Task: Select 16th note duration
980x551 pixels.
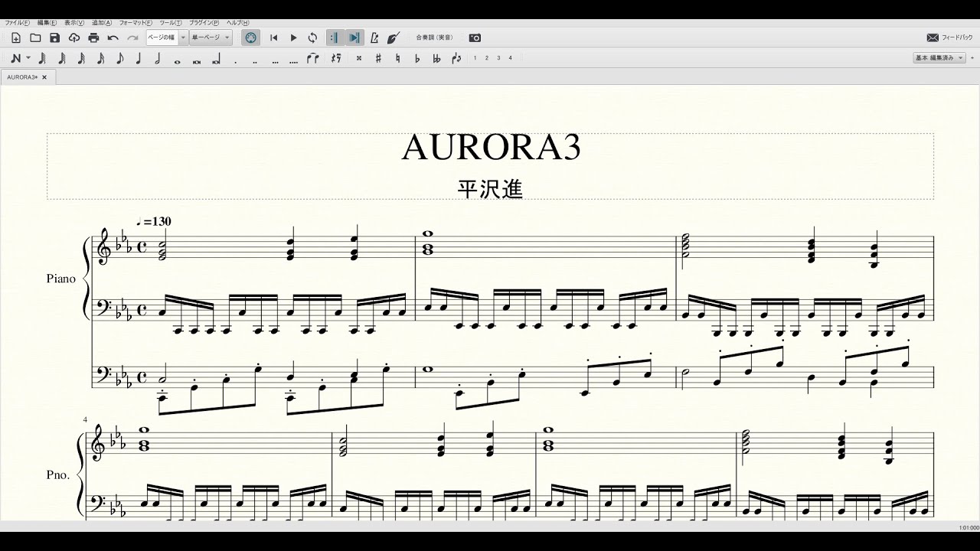Action: [x=100, y=58]
